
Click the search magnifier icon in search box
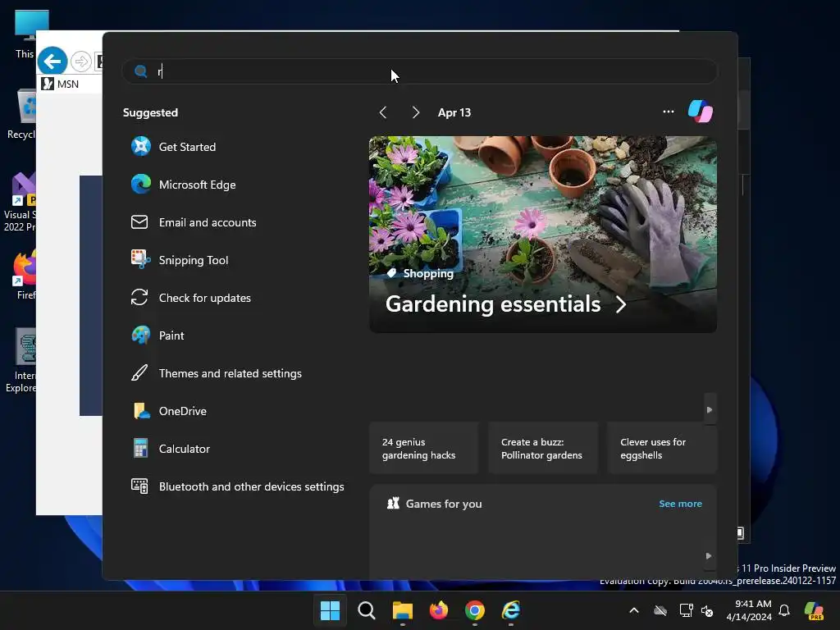pos(141,71)
